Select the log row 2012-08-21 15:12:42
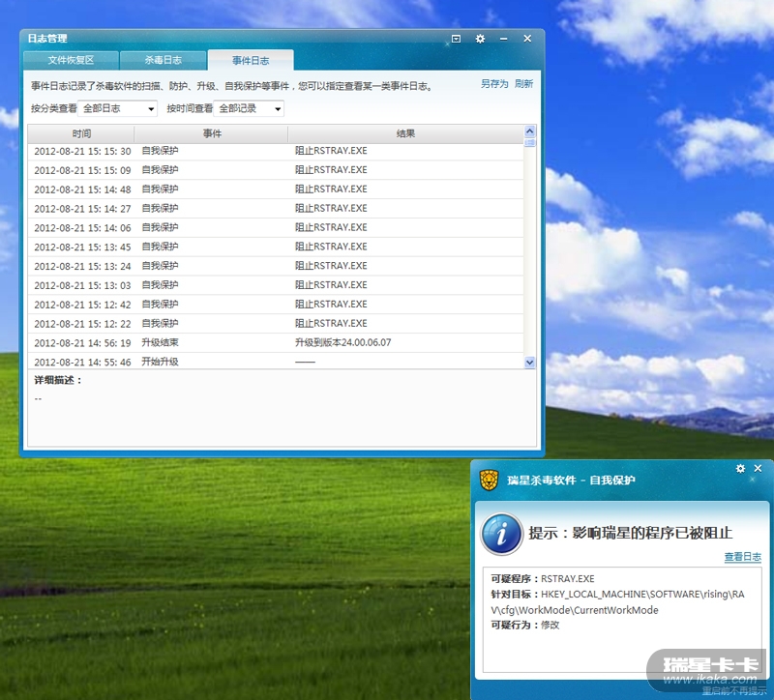The height and width of the screenshot is (700, 774). pos(276,305)
